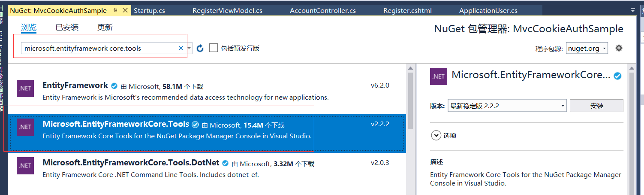Click the Microsoft.EntityFrameworkCore.Tools package title
644x195 pixels.
pyautogui.click(x=116, y=124)
